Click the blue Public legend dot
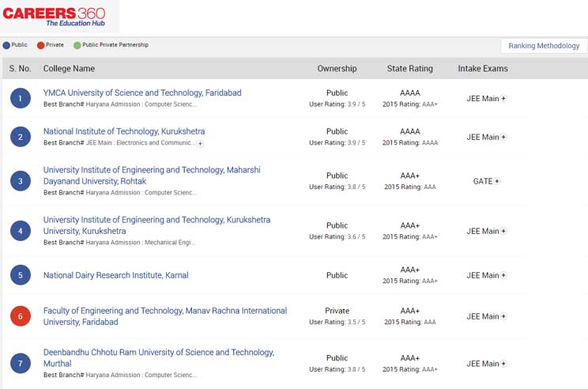 pyautogui.click(x=6, y=45)
